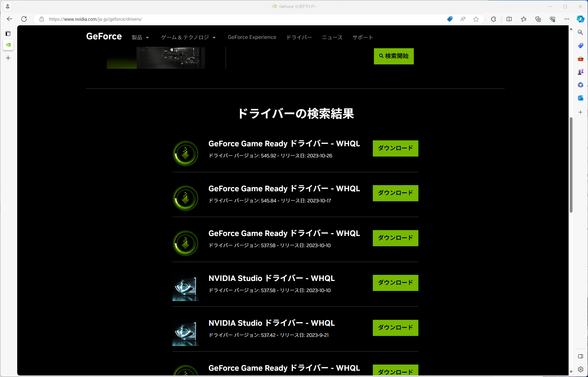Click Studio driver thumbnail for version 537.42
Screen dimensions: 588x377
186,333
